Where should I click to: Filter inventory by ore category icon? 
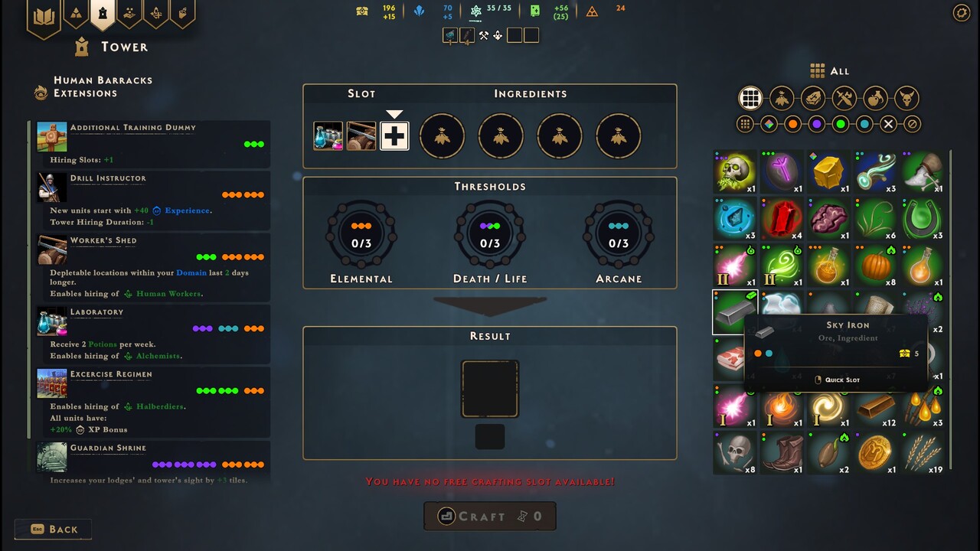pyautogui.click(x=812, y=98)
